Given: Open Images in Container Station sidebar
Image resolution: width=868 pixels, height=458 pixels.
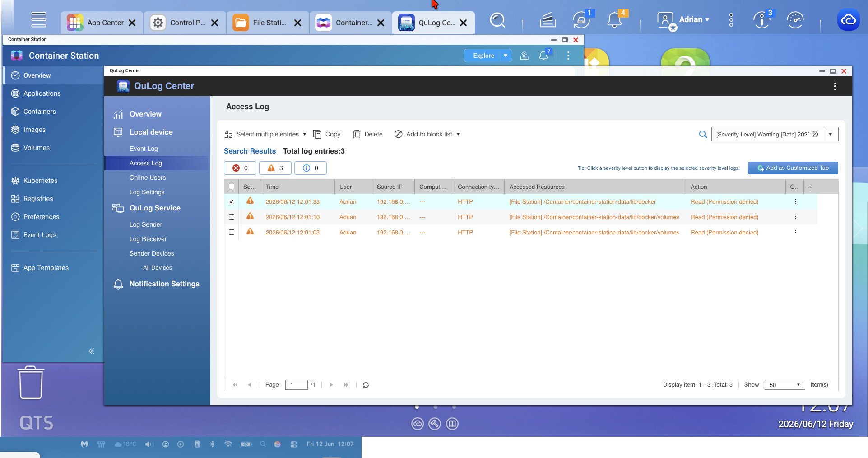Looking at the screenshot, I should coord(34,130).
